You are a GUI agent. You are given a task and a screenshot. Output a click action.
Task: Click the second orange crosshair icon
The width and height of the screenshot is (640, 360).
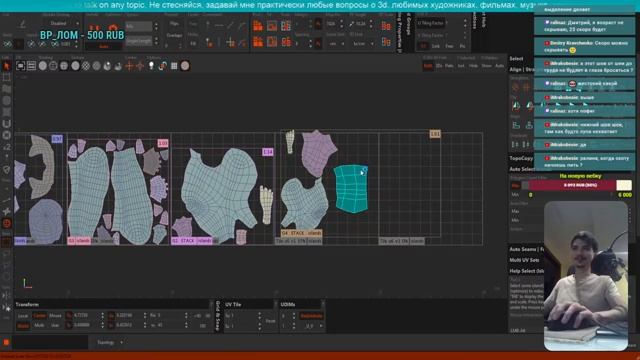pyautogui.click(x=140, y=66)
